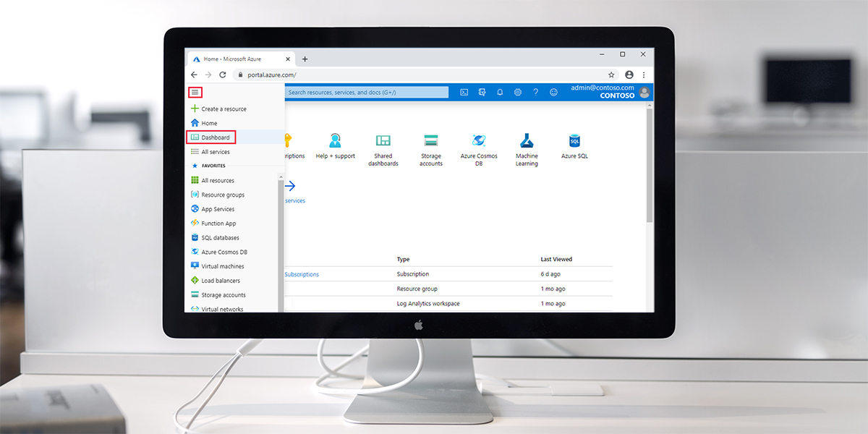Open Chrome's three-dot menu

click(644, 75)
